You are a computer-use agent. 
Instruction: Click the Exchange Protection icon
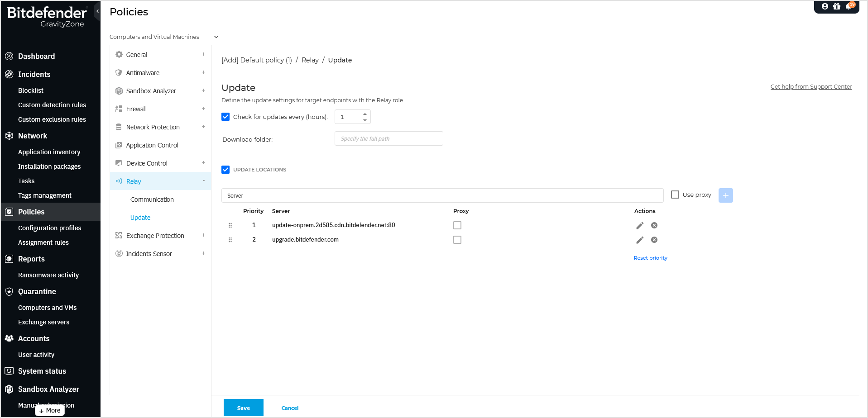coord(119,235)
